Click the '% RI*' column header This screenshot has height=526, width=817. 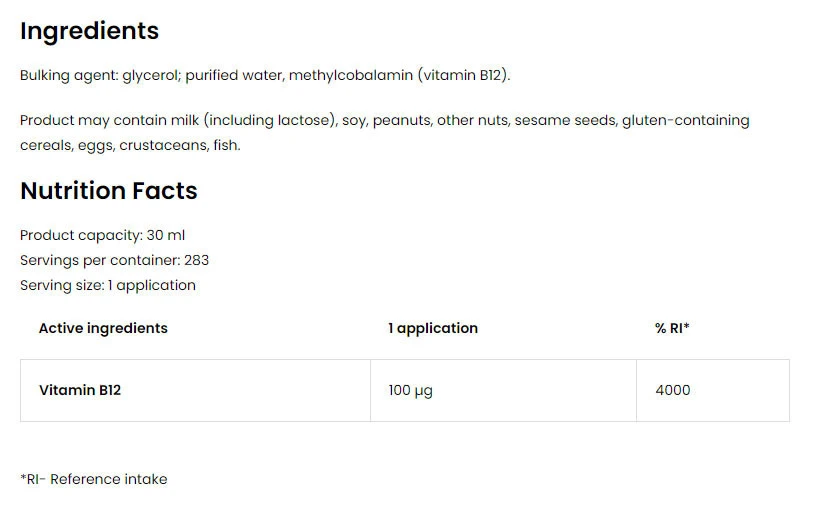[672, 328]
